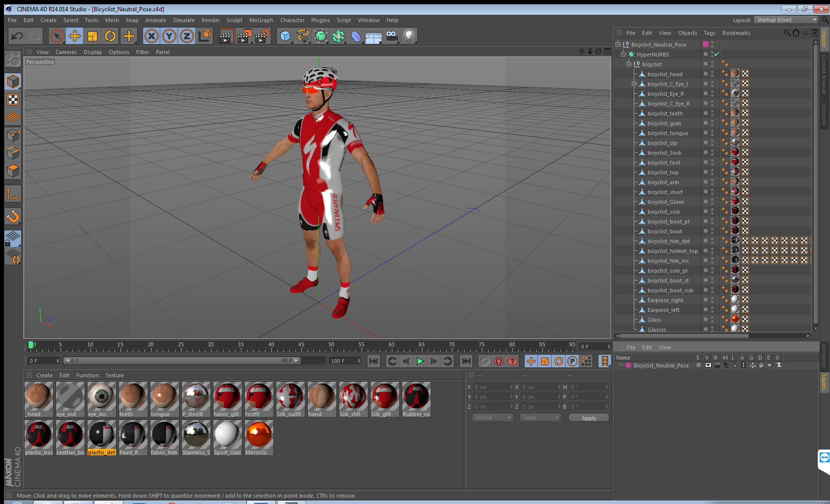Render active view clapperboard icon

coord(226,36)
